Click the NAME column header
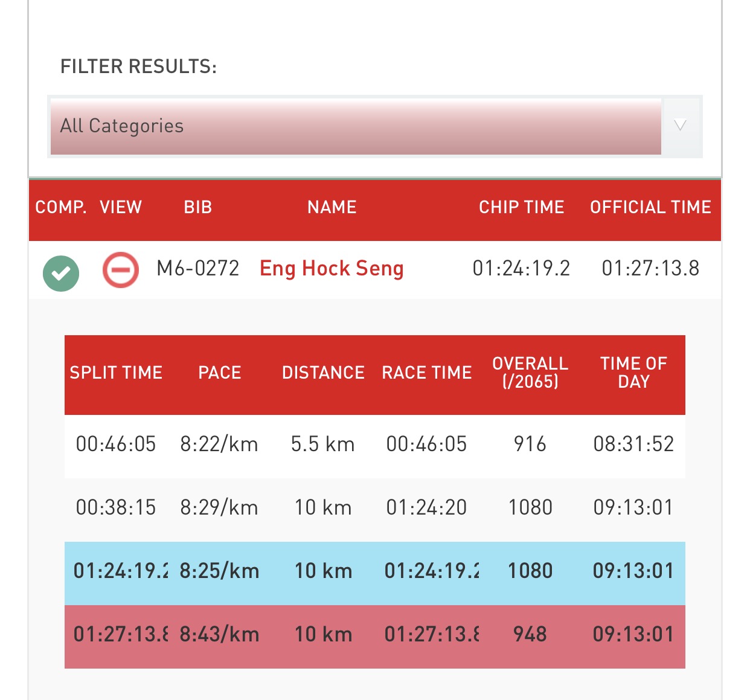 (332, 207)
